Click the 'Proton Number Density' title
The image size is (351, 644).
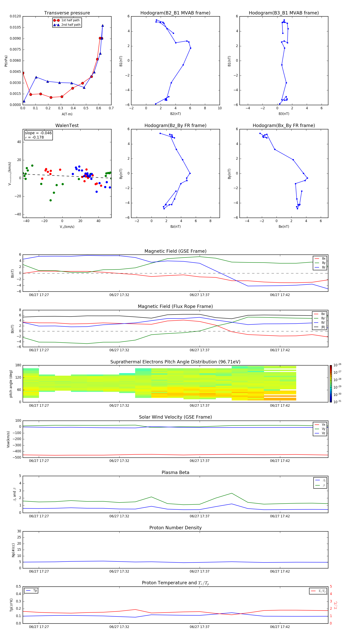coord(175,528)
